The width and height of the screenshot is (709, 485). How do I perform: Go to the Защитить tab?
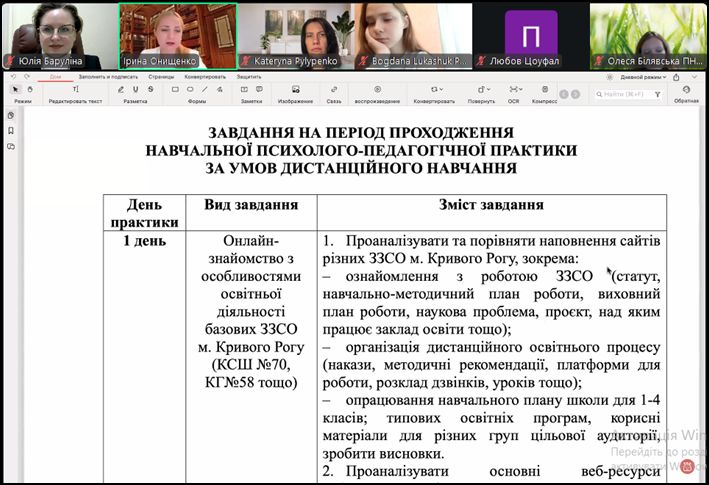click(249, 76)
